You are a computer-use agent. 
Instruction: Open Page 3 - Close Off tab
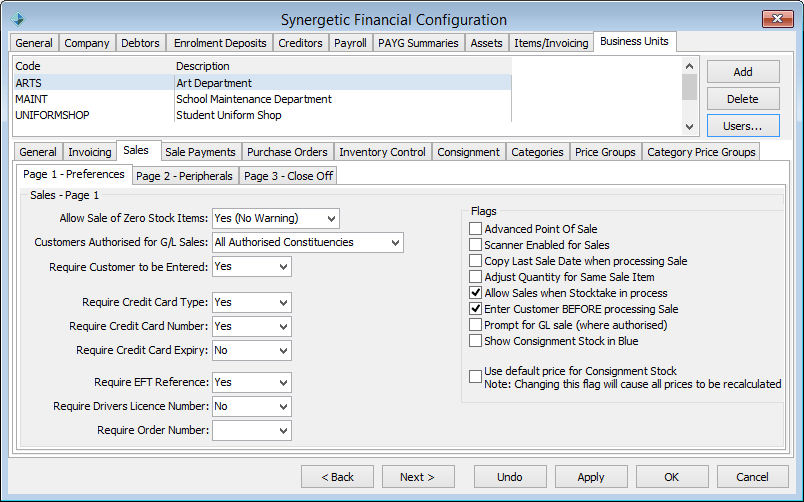click(289, 176)
